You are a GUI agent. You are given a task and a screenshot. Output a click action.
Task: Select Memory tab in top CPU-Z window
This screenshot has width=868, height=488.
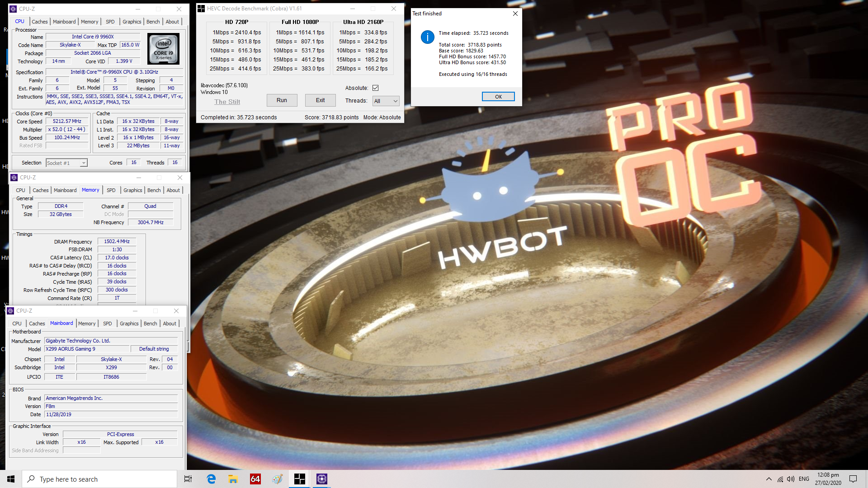pyautogui.click(x=90, y=22)
